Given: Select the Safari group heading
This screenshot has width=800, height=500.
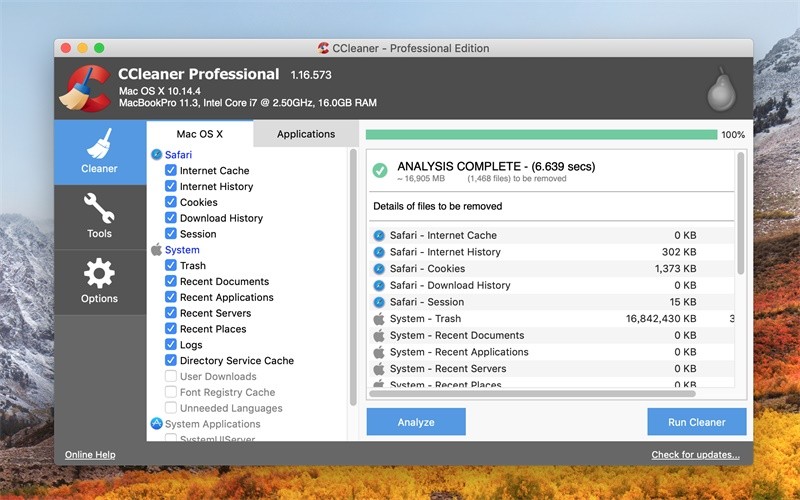Looking at the screenshot, I should [179, 155].
